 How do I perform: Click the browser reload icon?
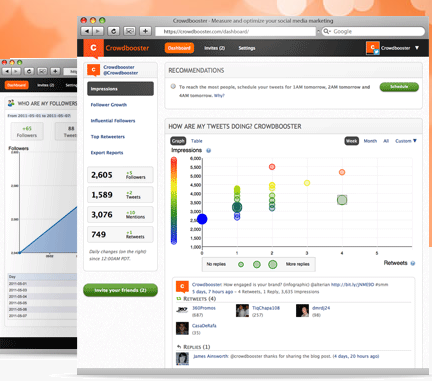(x=113, y=31)
